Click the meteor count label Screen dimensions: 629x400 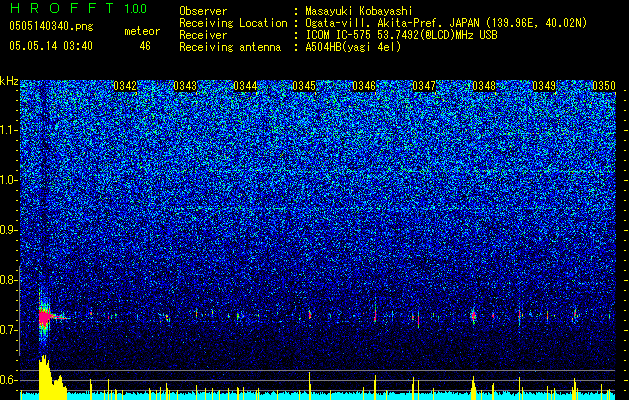(x=142, y=31)
